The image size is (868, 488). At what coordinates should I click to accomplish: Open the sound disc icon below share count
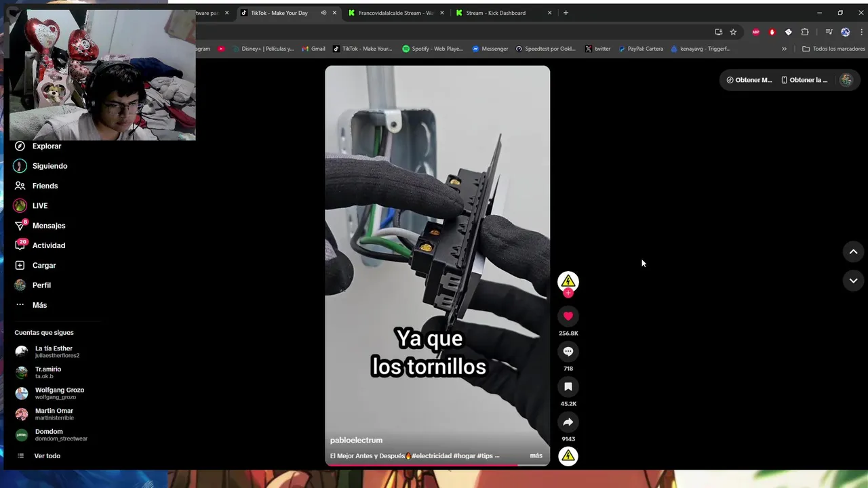point(568,456)
